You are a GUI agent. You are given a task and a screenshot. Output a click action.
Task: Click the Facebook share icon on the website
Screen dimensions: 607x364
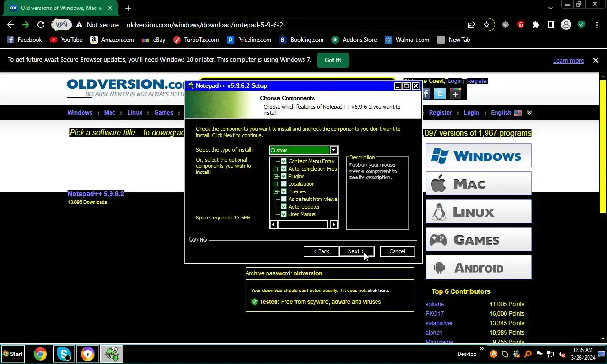click(425, 93)
